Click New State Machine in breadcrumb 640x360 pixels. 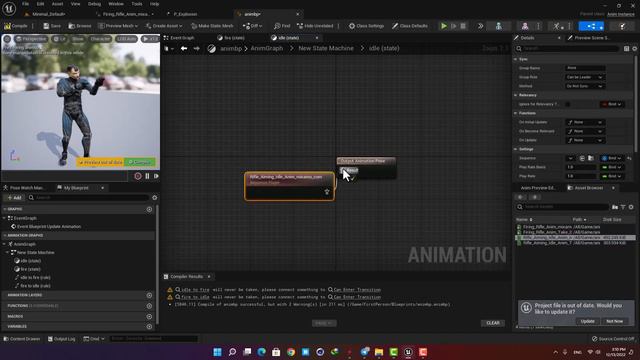pyautogui.click(x=326, y=48)
